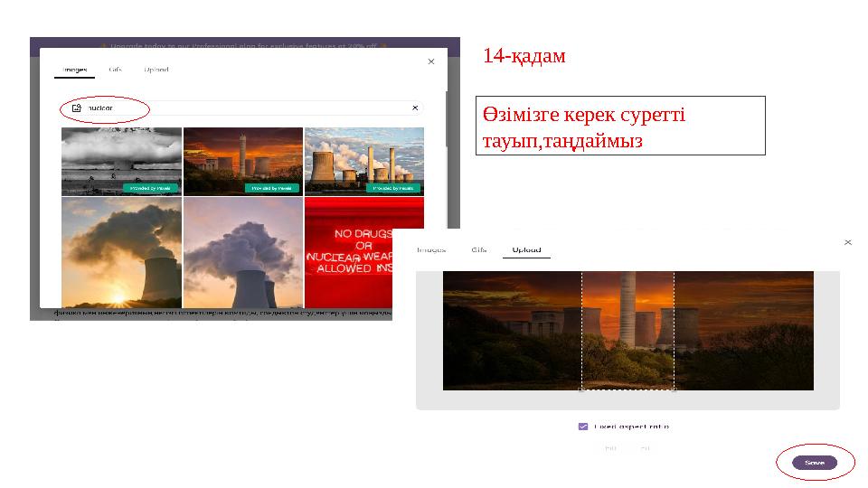
Task: Switch to Gifs tab in search dialog
Action: (115, 70)
